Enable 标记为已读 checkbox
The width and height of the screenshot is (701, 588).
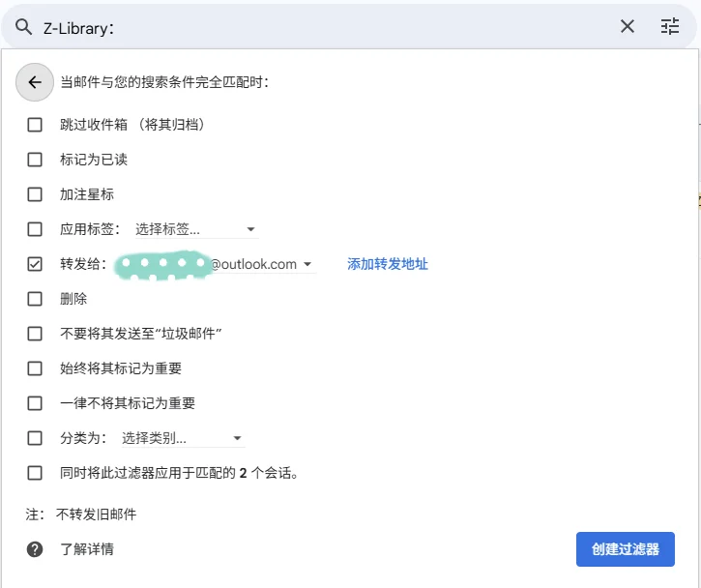click(x=35, y=160)
